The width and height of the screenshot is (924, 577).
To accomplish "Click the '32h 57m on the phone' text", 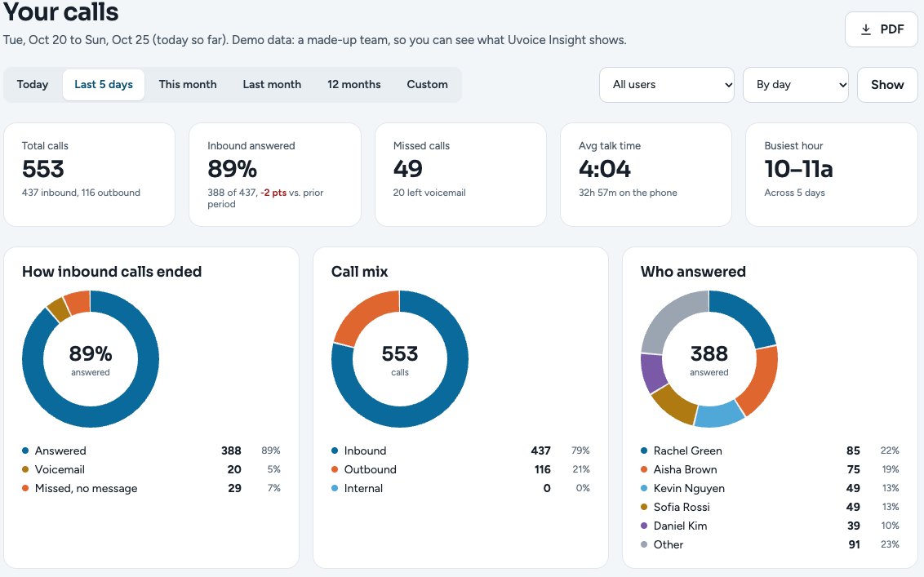I will click(628, 193).
